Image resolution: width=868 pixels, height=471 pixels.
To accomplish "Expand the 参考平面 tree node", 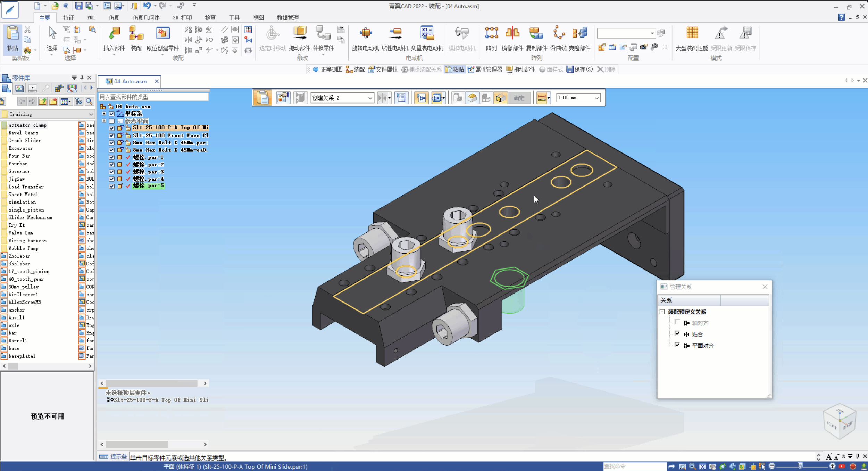I will (104, 121).
